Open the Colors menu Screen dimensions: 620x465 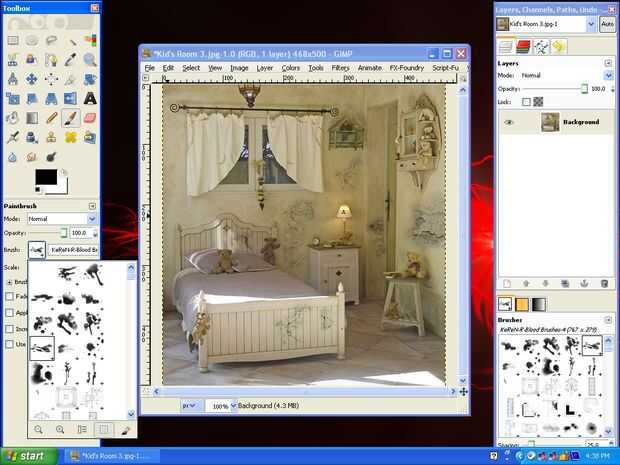point(291,68)
